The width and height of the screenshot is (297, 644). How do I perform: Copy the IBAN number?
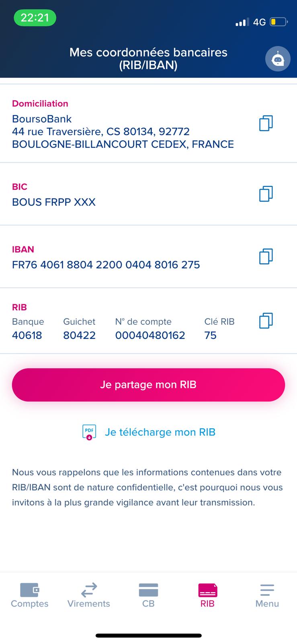[x=266, y=256]
